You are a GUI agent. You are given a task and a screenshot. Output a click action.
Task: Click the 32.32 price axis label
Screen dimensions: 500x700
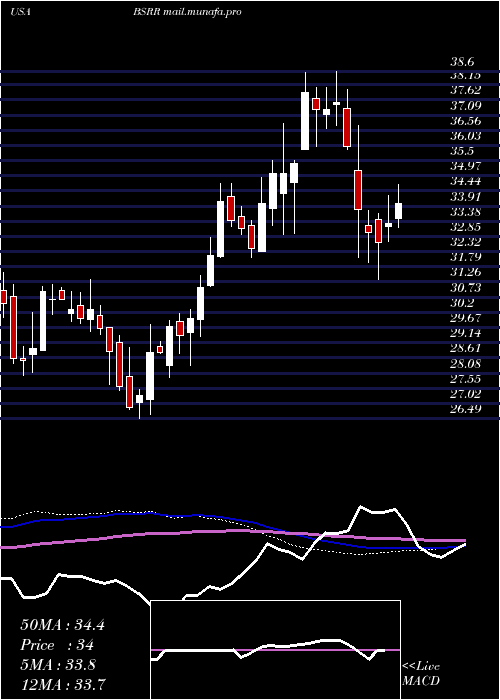(466, 242)
